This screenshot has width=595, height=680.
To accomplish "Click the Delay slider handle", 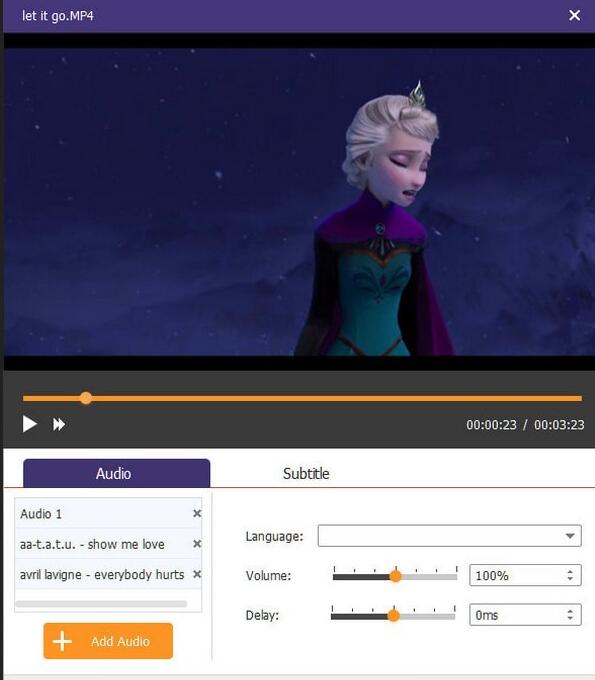I will 393,615.
